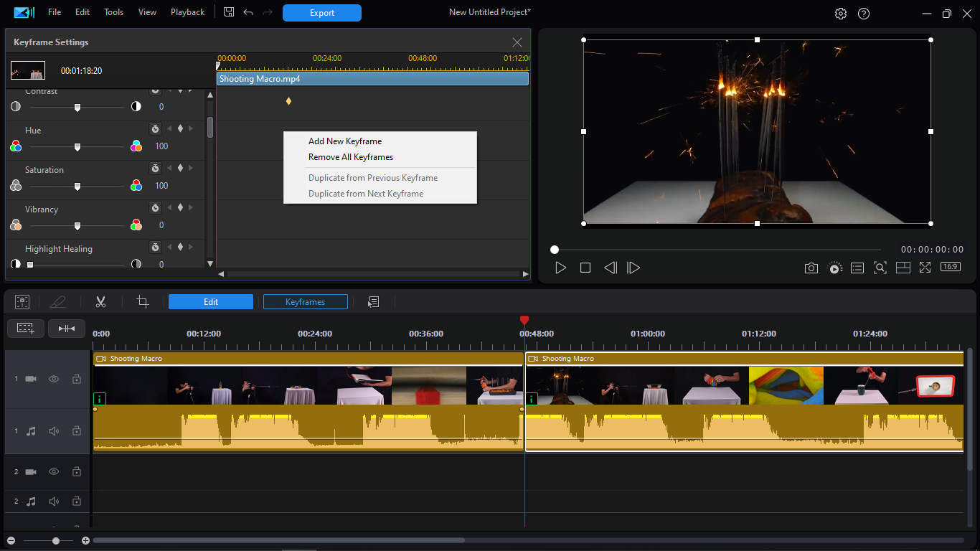Select the Crop tool in timeline toolbar

143,302
